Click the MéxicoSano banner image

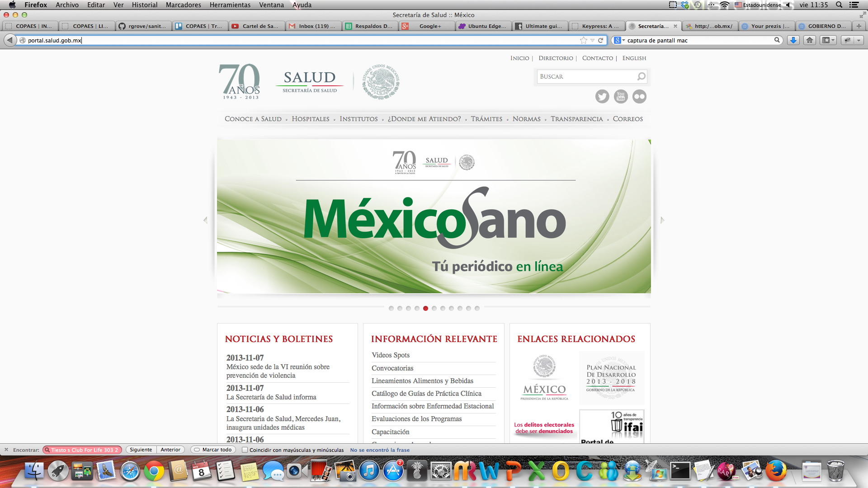[434, 216]
